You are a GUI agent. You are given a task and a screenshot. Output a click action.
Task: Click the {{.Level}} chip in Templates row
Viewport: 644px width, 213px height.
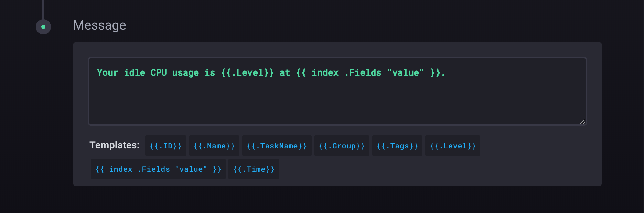(x=452, y=146)
